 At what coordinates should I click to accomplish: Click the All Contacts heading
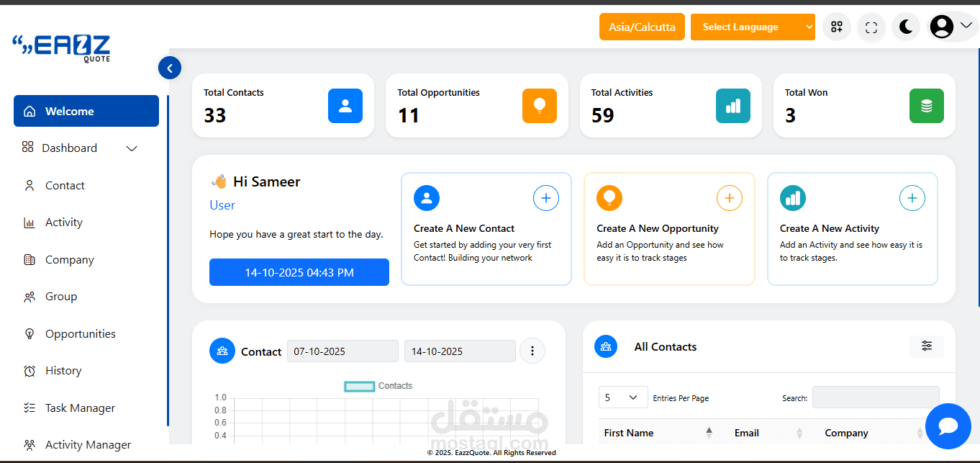click(x=666, y=346)
